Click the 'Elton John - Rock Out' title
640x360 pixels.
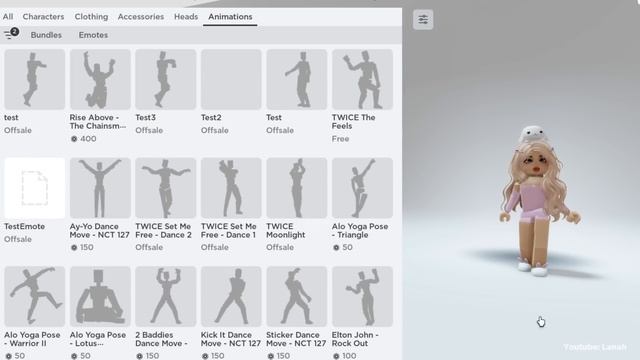(355, 339)
